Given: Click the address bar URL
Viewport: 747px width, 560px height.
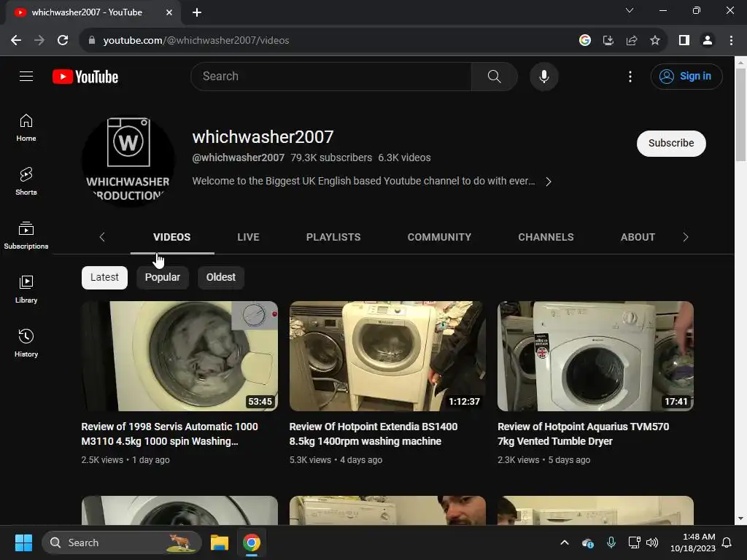Looking at the screenshot, I should pyautogui.click(x=196, y=41).
